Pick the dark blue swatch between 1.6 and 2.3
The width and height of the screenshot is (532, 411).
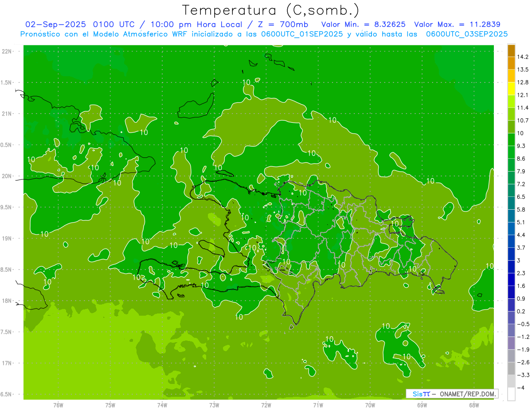tap(511, 279)
